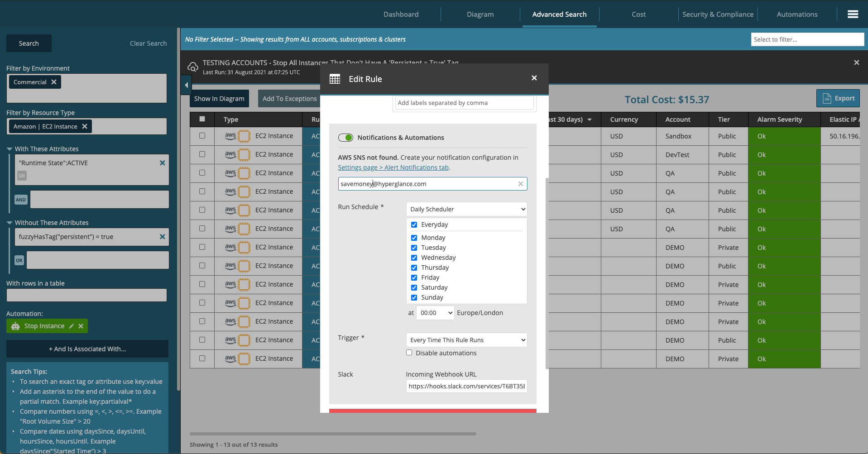Collapse the left search panel arrow
868x454 pixels.
click(x=186, y=85)
